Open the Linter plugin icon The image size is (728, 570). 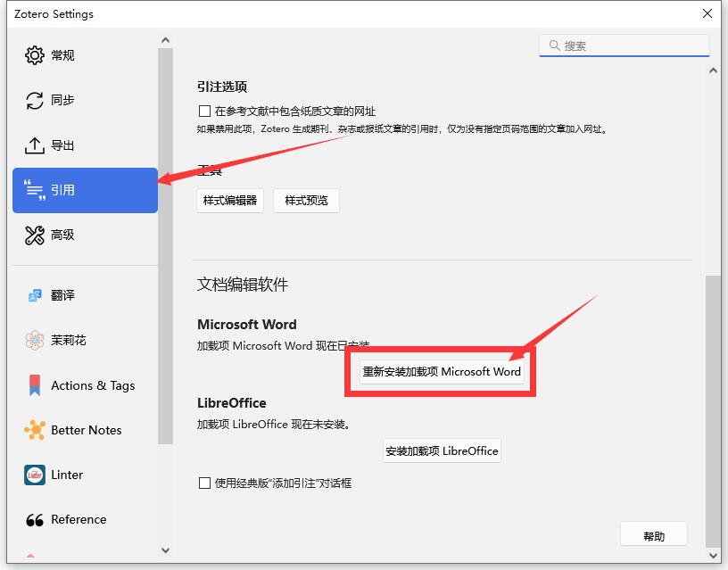[x=34, y=475]
